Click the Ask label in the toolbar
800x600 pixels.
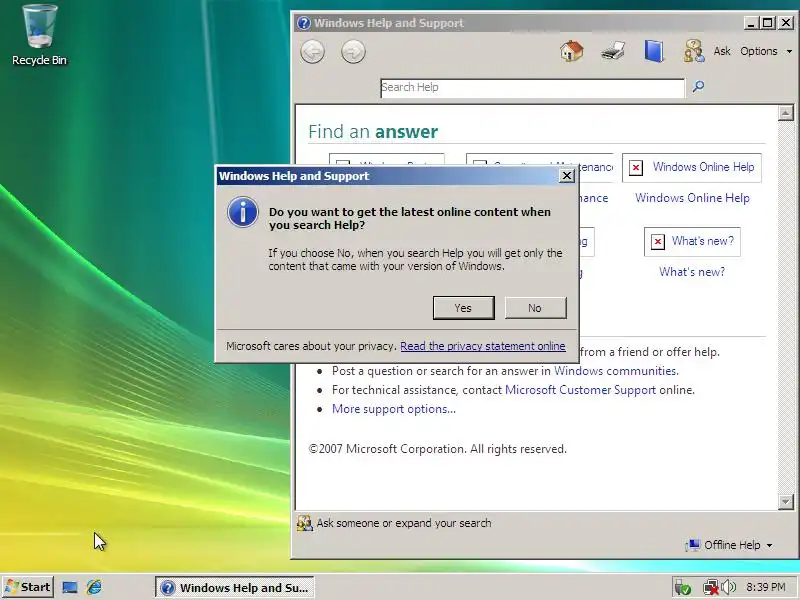coord(722,51)
